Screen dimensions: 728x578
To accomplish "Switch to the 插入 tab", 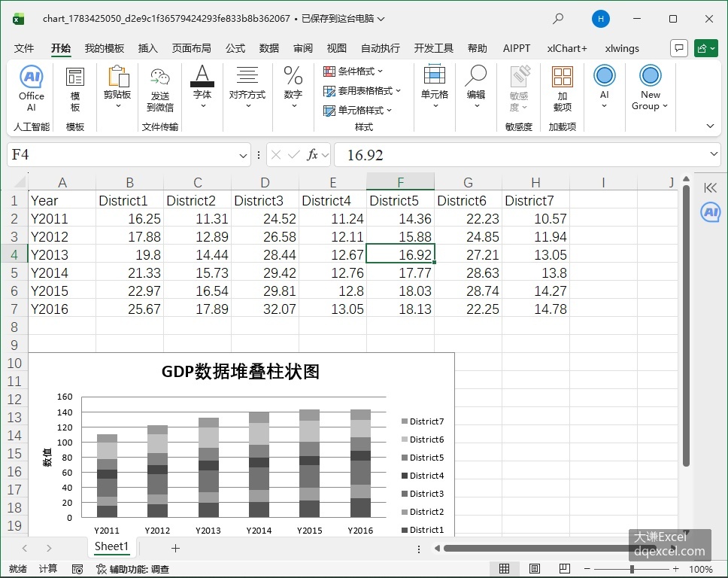I will tap(147, 48).
